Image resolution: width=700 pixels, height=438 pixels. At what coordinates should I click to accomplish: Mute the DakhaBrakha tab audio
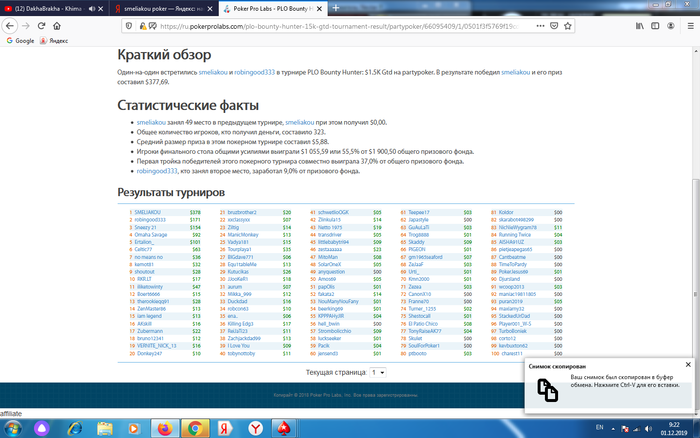92,8
